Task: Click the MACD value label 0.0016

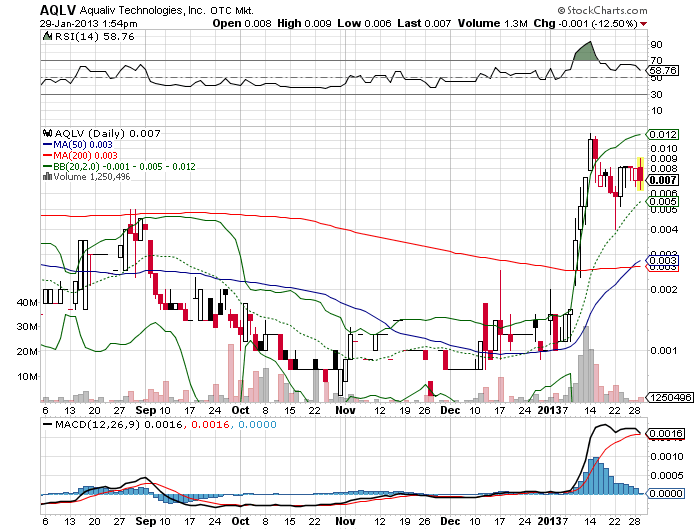Action: pos(666,434)
